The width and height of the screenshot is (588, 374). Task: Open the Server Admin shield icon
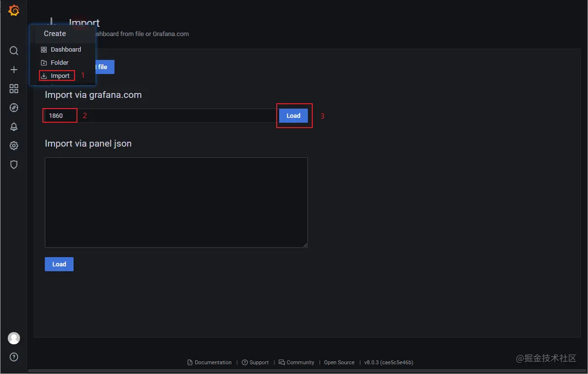(x=14, y=165)
